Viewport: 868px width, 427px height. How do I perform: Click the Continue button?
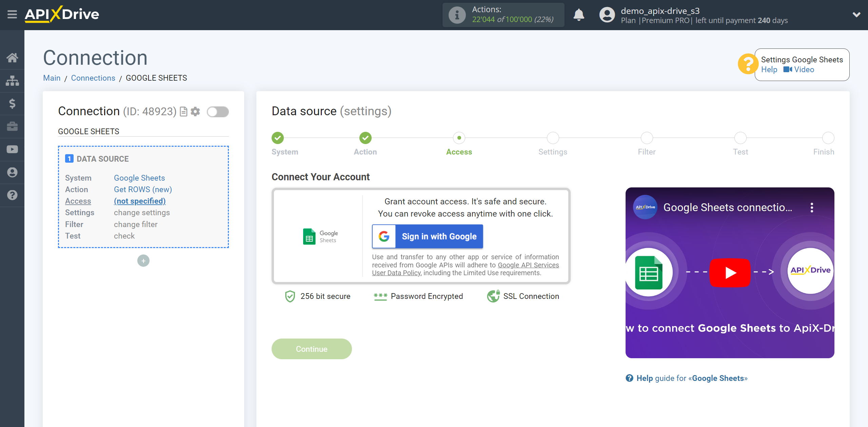point(311,349)
